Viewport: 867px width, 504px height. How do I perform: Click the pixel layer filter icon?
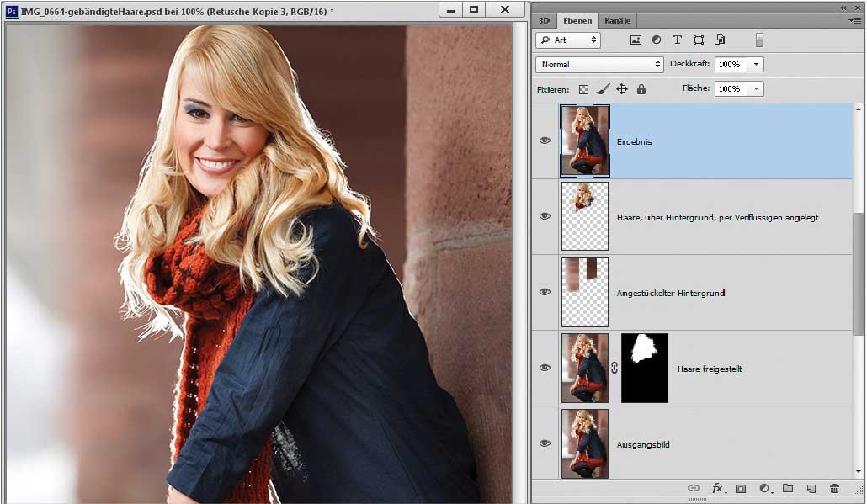pos(636,40)
